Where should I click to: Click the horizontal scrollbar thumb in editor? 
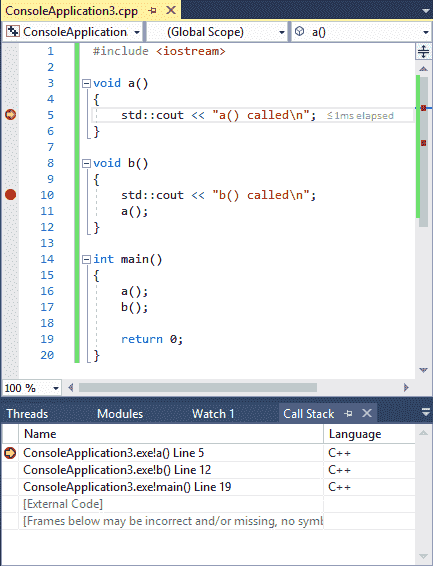[198, 388]
